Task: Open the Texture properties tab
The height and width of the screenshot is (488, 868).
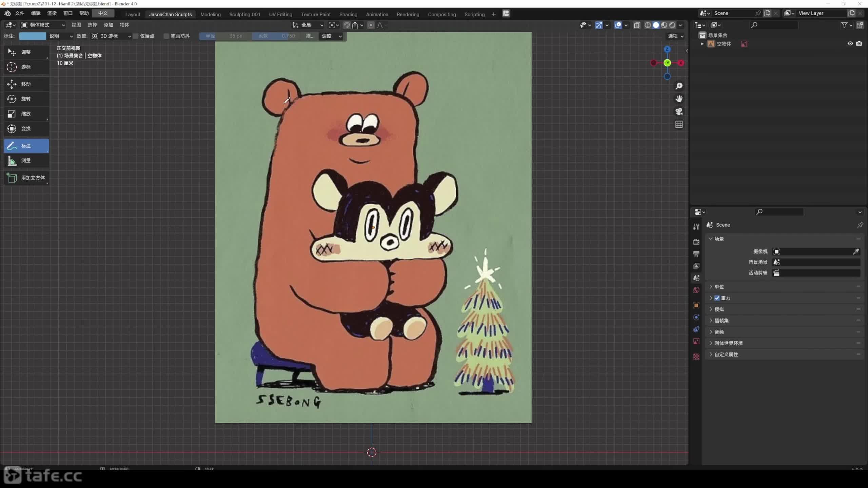Action: click(x=696, y=357)
